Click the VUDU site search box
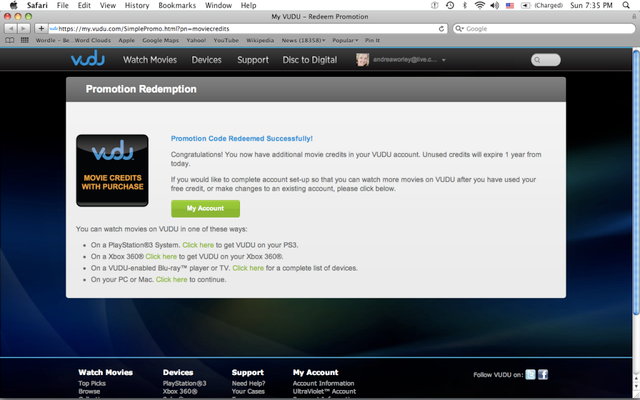The image size is (640, 400). click(546, 60)
